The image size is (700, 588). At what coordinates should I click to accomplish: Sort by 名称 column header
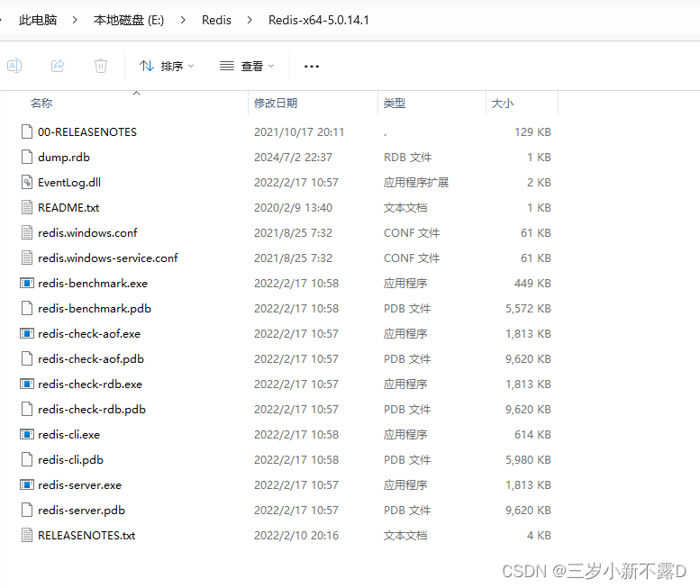point(41,104)
